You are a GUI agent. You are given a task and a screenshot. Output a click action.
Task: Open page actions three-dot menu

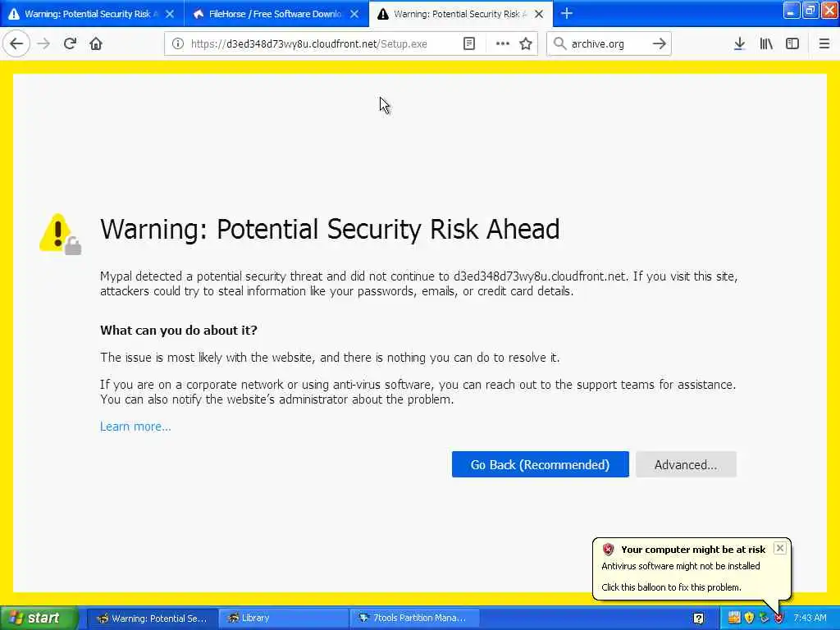point(503,43)
